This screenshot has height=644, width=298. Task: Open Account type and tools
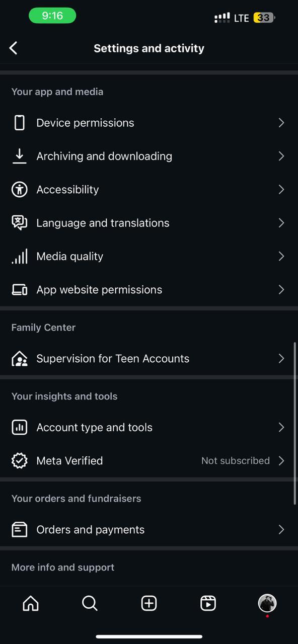(x=94, y=427)
